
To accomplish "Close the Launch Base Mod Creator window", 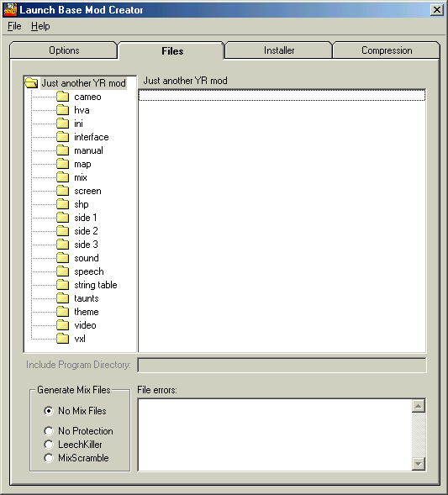I will point(436,10).
